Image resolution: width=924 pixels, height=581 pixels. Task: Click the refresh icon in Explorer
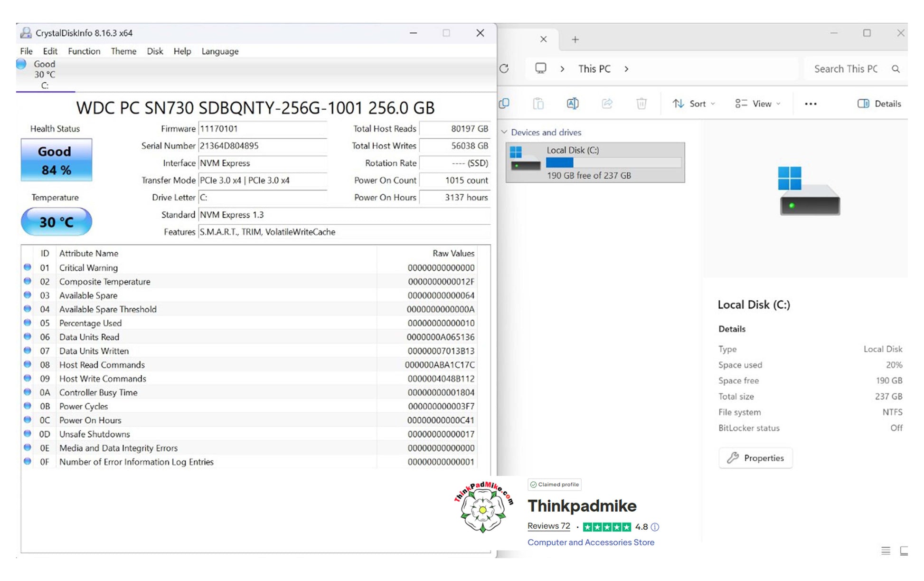click(x=504, y=69)
